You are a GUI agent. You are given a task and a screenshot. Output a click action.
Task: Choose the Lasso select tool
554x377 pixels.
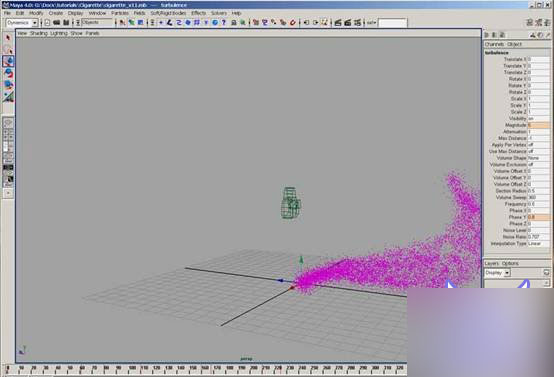[8, 49]
